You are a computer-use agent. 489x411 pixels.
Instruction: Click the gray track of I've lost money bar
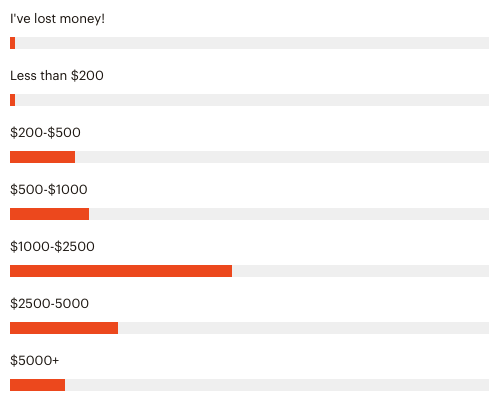(252, 43)
